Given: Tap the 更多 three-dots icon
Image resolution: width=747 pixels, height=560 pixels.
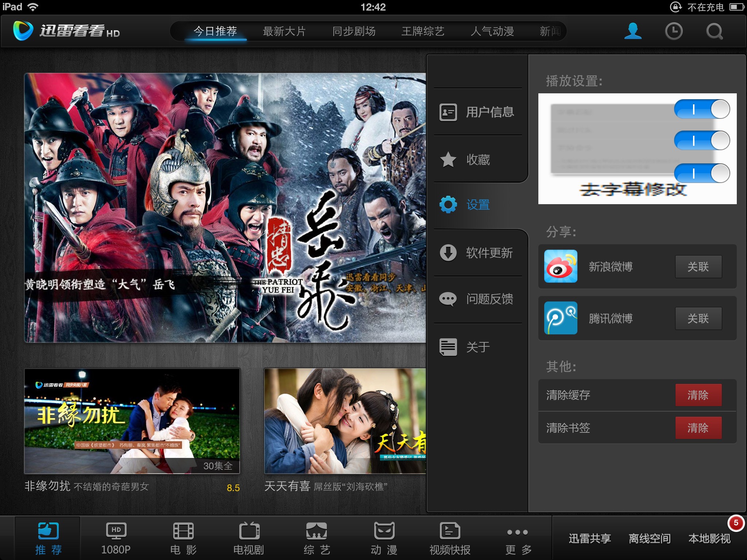Looking at the screenshot, I should [517, 532].
